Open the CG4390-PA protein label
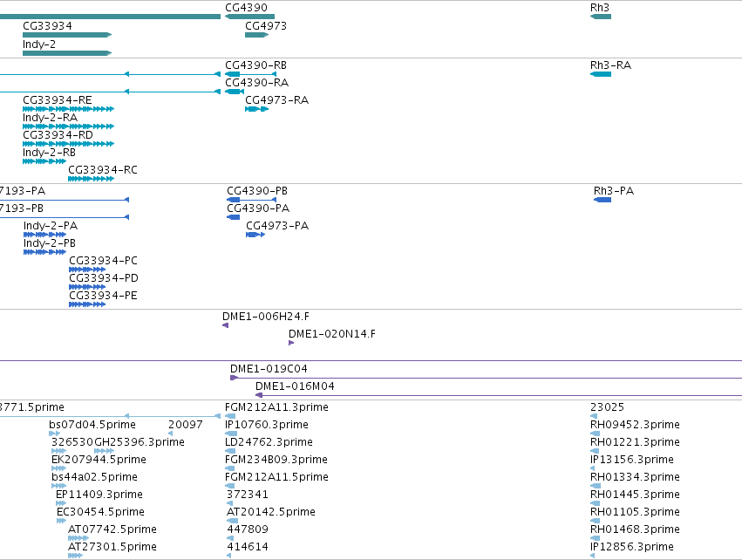This screenshot has height=560, width=742. click(258, 208)
